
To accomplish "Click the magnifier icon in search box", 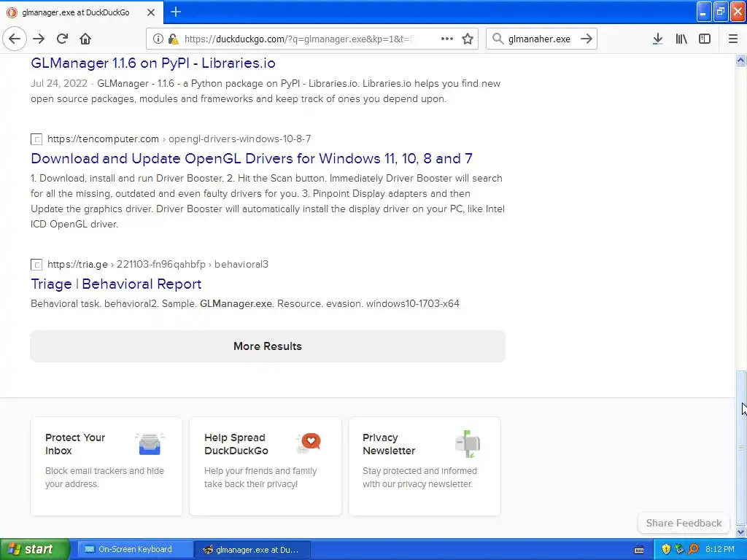I will pos(498,39).
